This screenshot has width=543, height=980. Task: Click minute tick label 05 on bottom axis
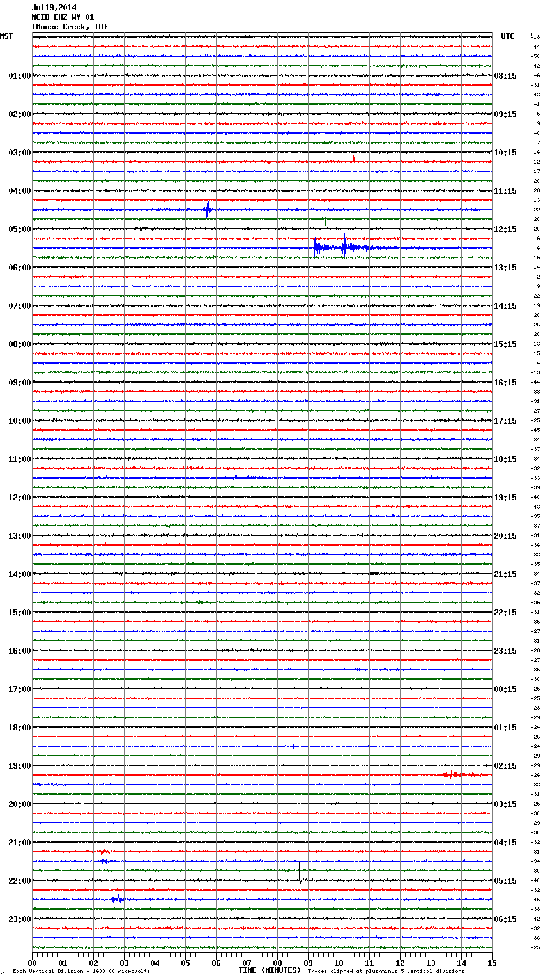(x=185, y=963)
